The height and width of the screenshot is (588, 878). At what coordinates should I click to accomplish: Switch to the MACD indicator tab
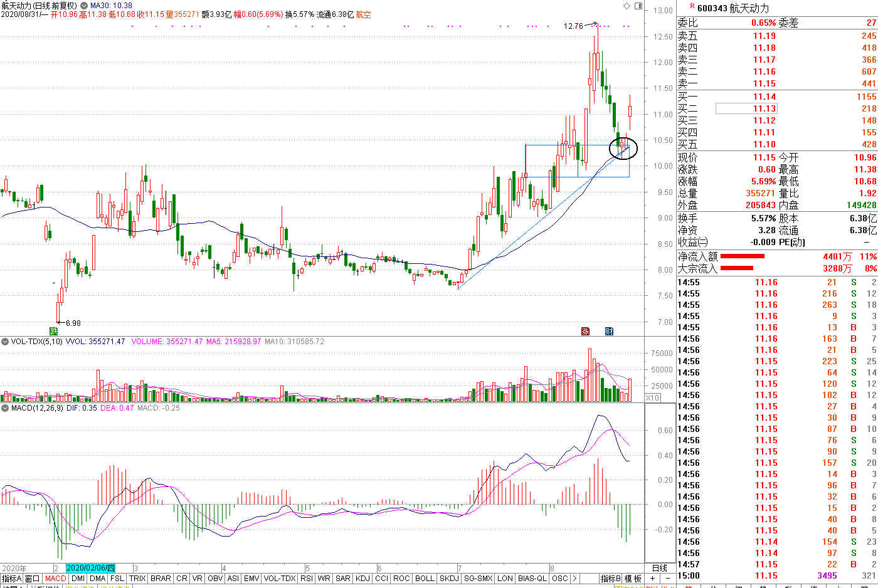[55, 578]
